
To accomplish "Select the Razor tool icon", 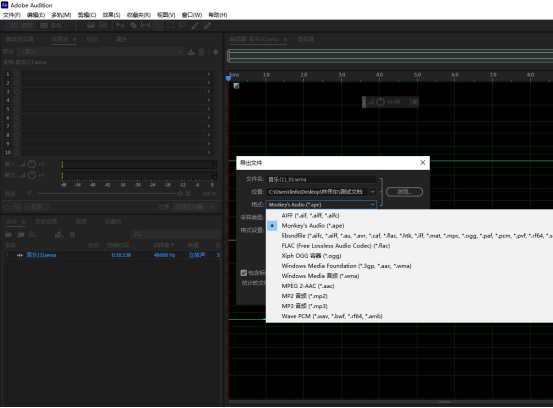I will 133,25.
